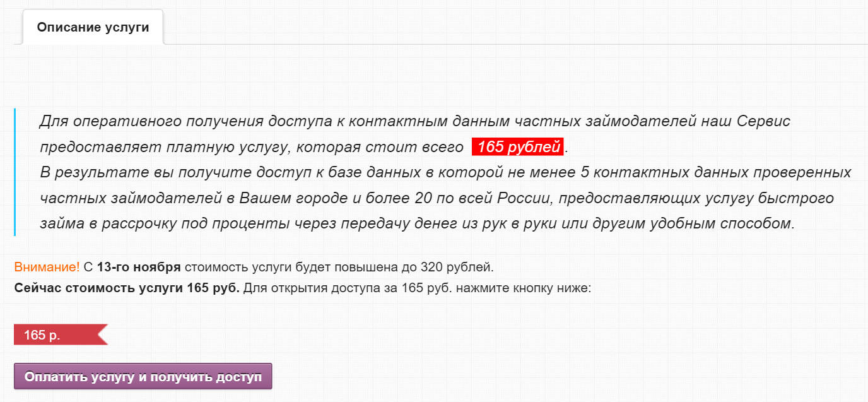Click the blue vertical quote bar

(x=15, y=172)
